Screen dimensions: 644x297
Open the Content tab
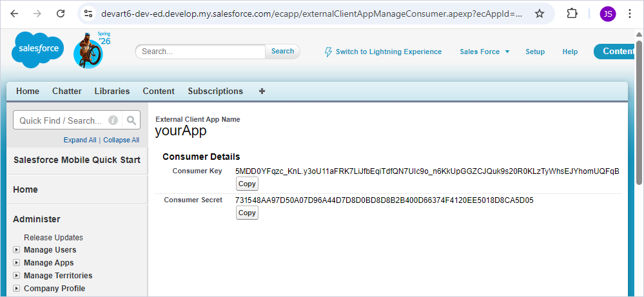(x=159, y=91)
